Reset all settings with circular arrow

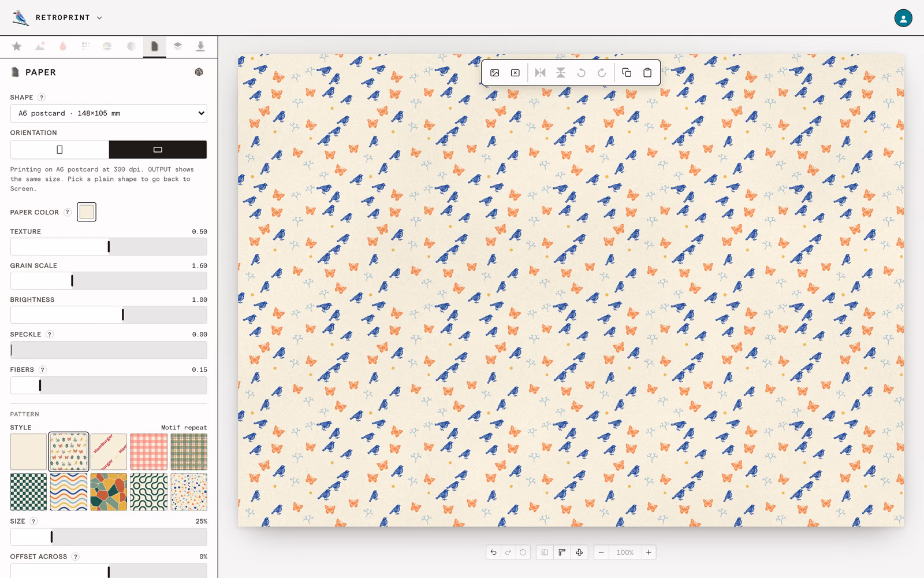tap(523, 553)
